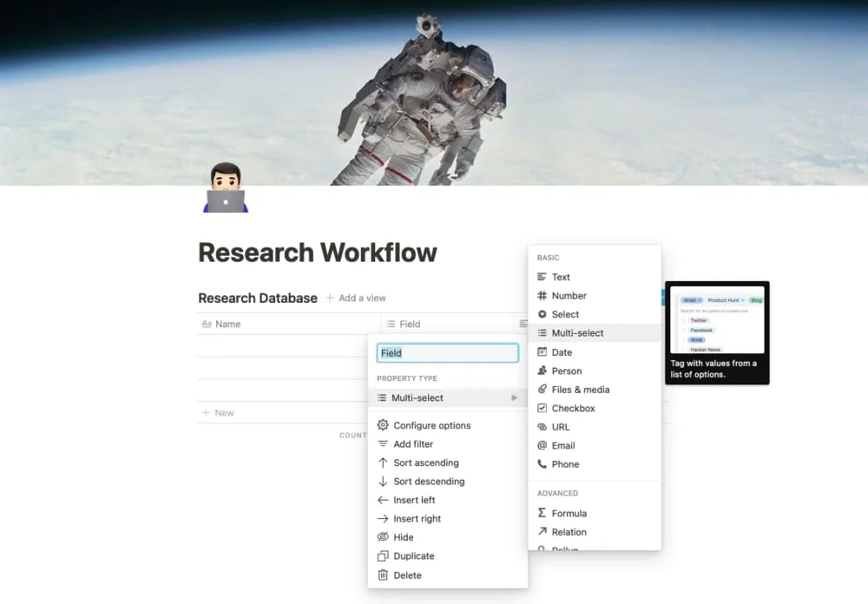Click the Name column header
This screenshot has height=604, width=868.
289,324
